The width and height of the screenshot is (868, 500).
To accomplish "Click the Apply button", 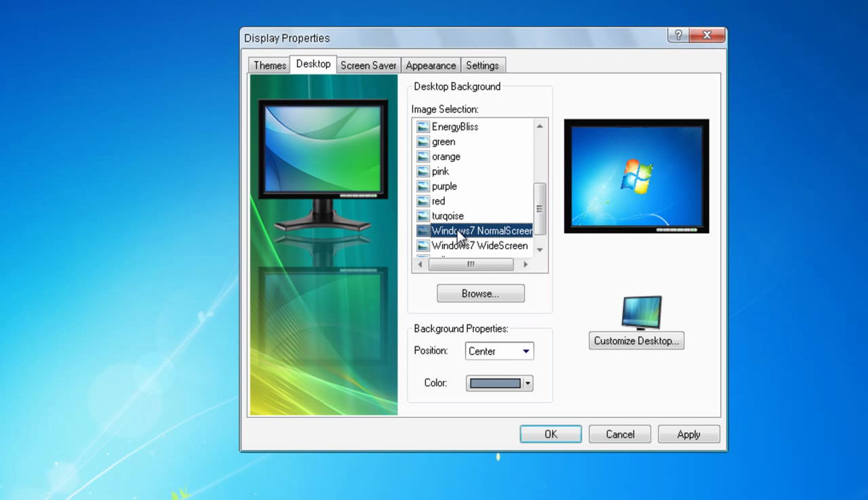I will click(x=689, y=434).
